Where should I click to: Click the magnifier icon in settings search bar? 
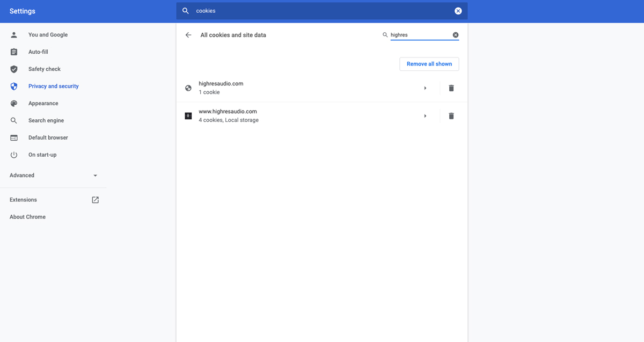point(186,11)
